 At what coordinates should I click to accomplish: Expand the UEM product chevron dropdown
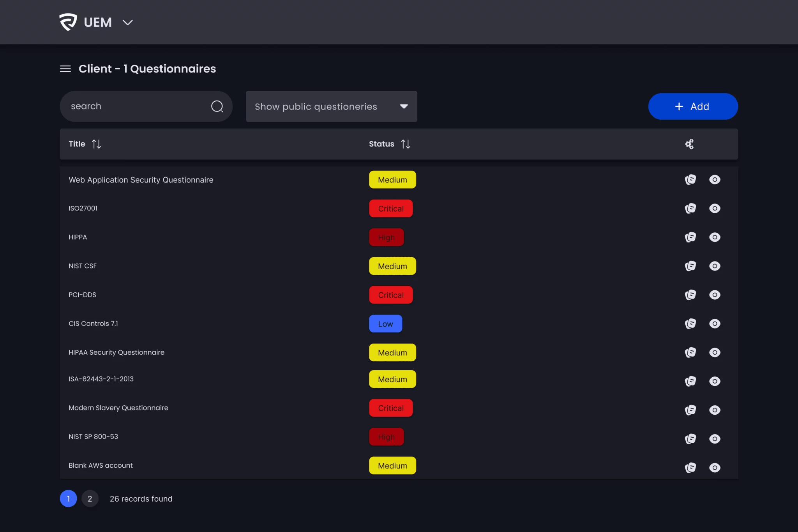[x=127, y=23]
